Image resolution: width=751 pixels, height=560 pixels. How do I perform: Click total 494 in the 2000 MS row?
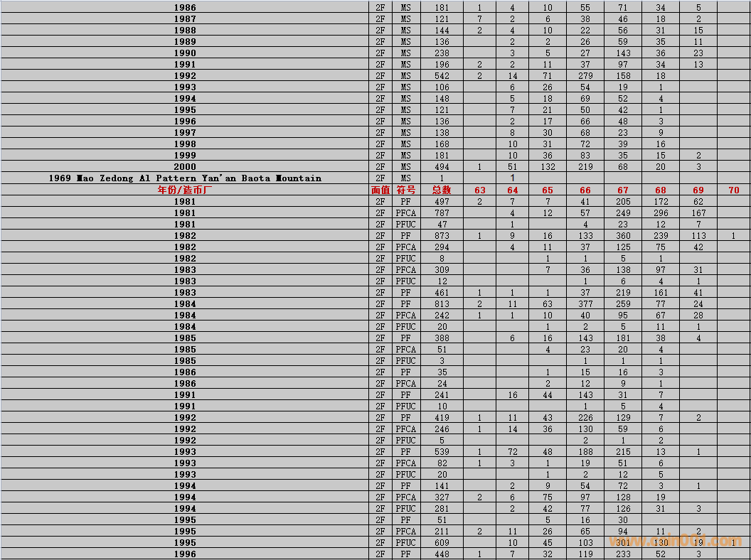point(442,167)
